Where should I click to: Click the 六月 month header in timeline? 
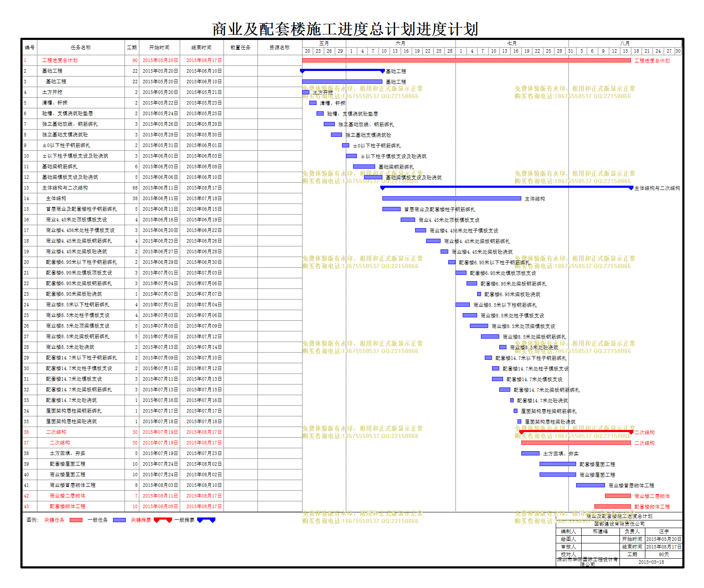pyautogui.click(x=400, y=43)
